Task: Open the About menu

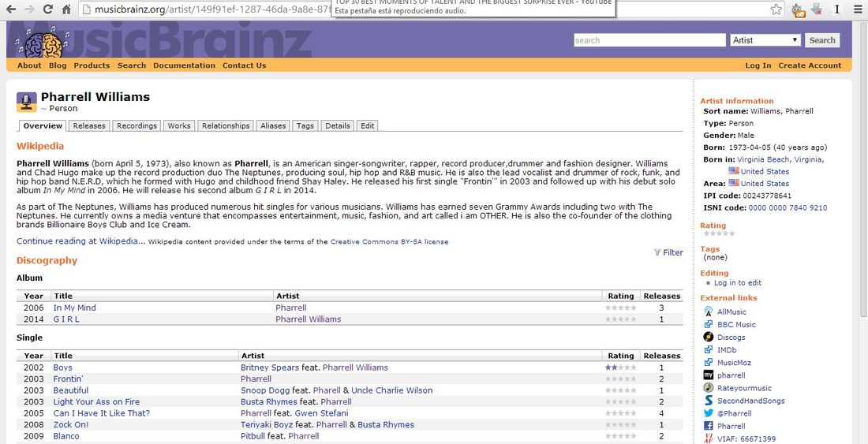Action: point(29,65)
